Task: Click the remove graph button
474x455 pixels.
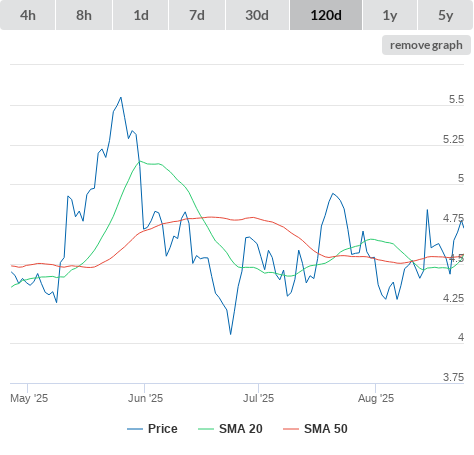Action: click(426, 45)
